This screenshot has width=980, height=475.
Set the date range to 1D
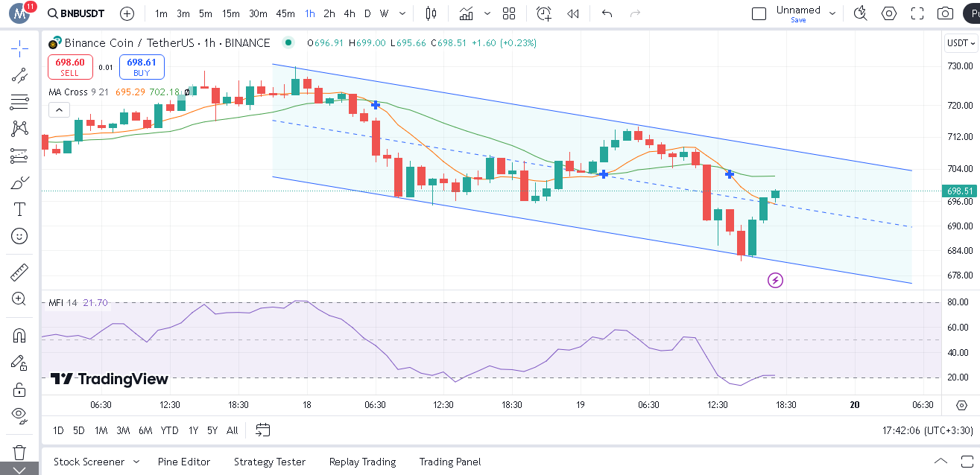tap(58, 430)
